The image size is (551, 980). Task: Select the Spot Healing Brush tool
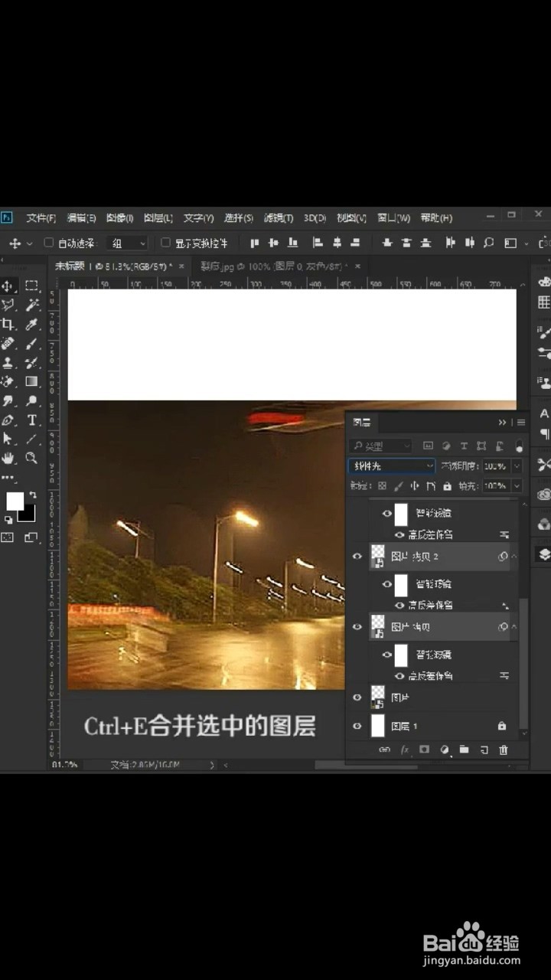coord(8,343)
